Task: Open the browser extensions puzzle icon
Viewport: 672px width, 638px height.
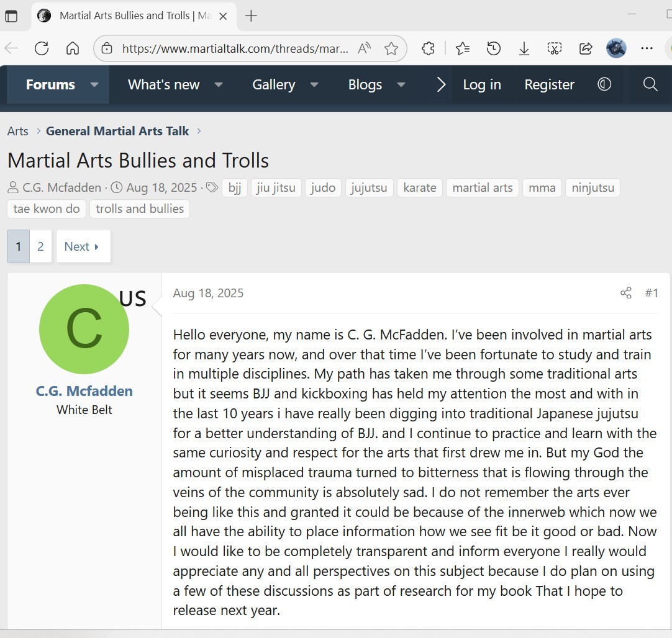Action: coord(428,48)
